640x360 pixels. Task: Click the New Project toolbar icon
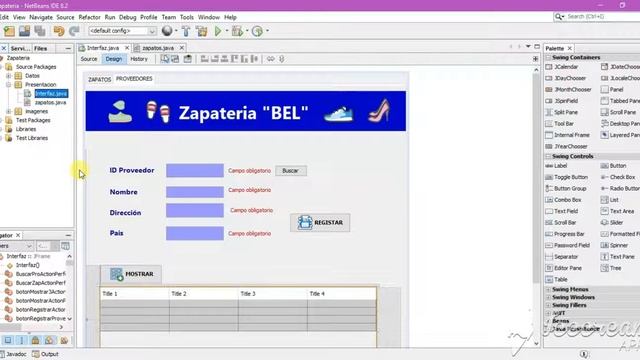coord(9,31)
